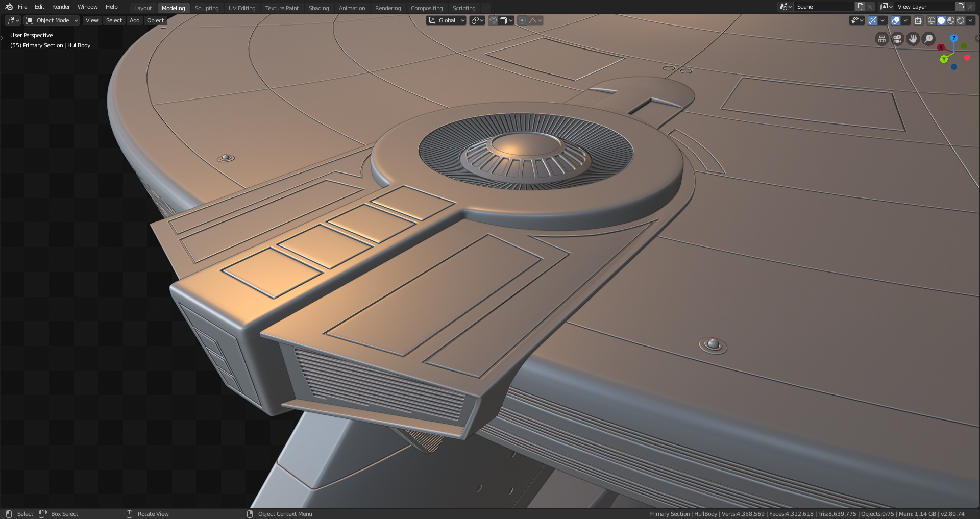Click the negative X red dot on gizmo

pos(967,58)
